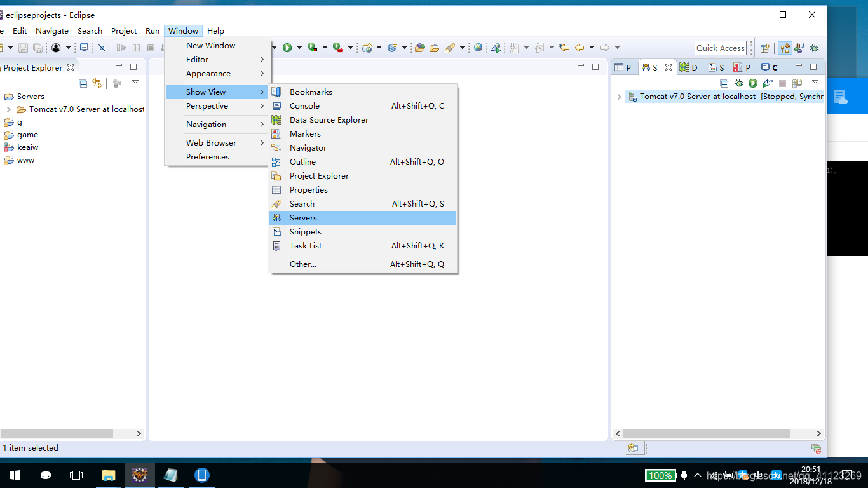Screen dimensions: 868x488
Task: Toggle Link with Editor in Project Explorer
Action: [97, 83]
